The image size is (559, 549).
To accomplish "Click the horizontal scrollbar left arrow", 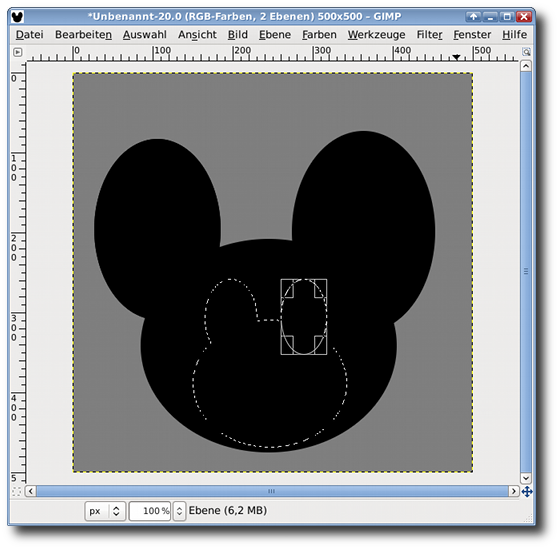I will [31, 491].
